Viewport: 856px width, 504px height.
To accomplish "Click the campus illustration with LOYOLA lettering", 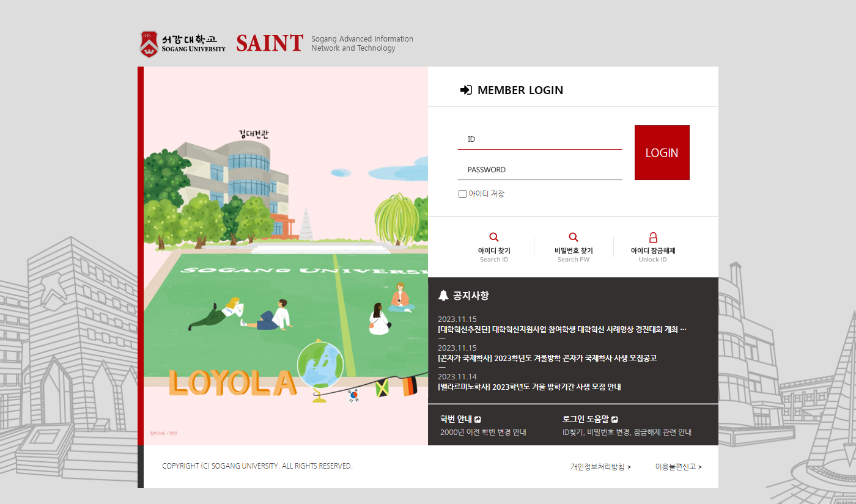I will point(286,256).
